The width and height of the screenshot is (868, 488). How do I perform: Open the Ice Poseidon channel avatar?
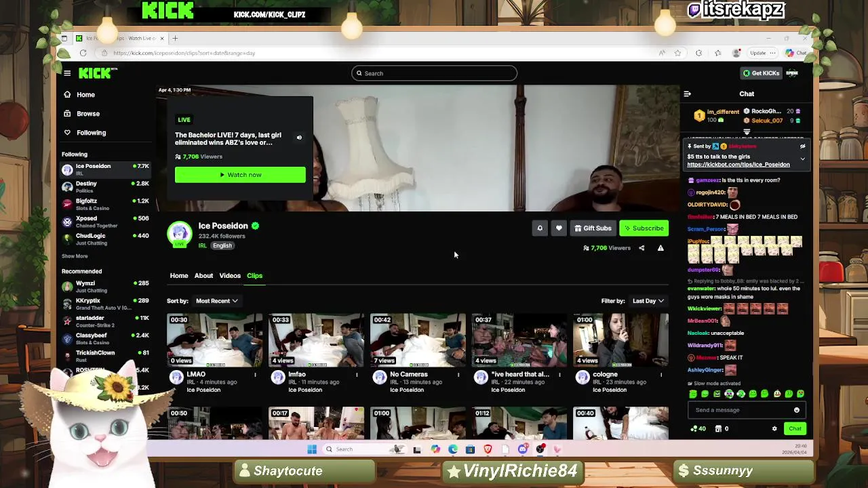180,235
